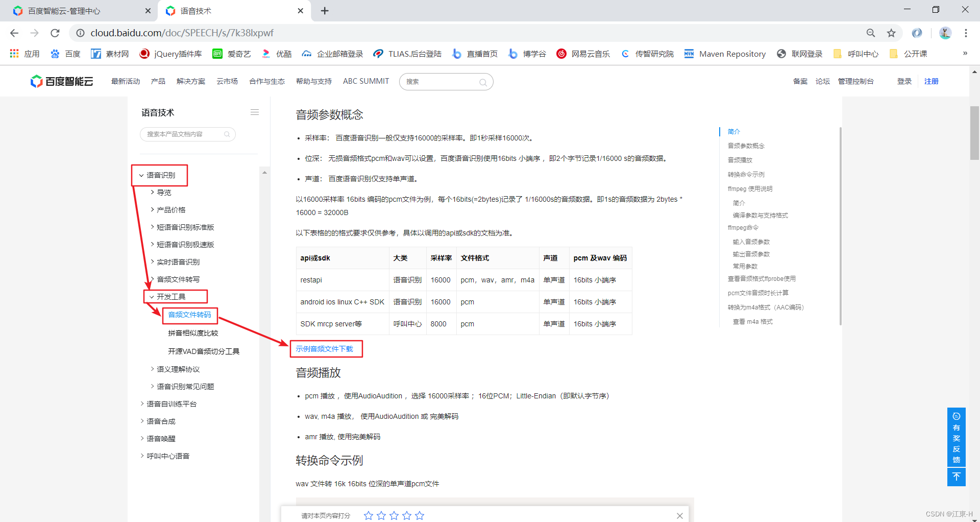The height and width of the screenshot is (522, 980).
Task: Click the 备案 link
Action: [x=800, y=81]
